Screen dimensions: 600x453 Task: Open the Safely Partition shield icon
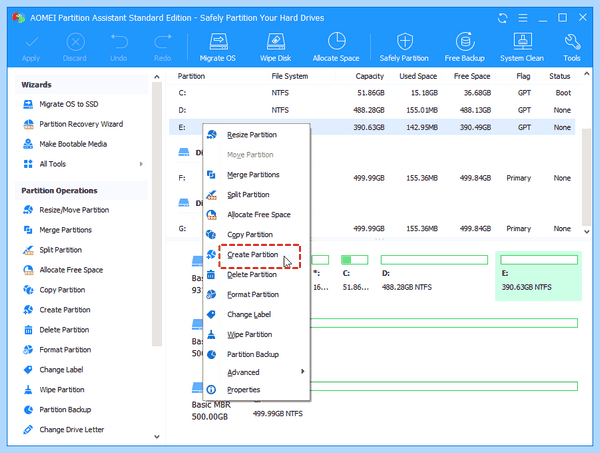point(404,41)
